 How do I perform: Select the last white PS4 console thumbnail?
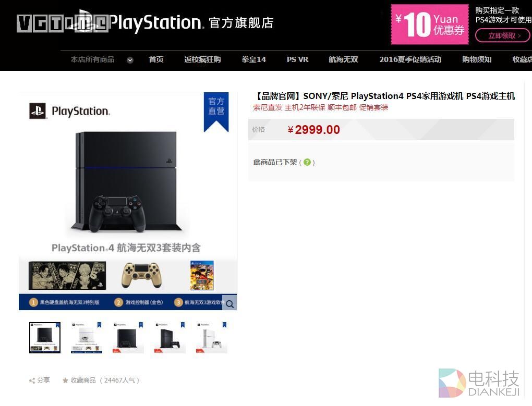(x=212, y=338)
